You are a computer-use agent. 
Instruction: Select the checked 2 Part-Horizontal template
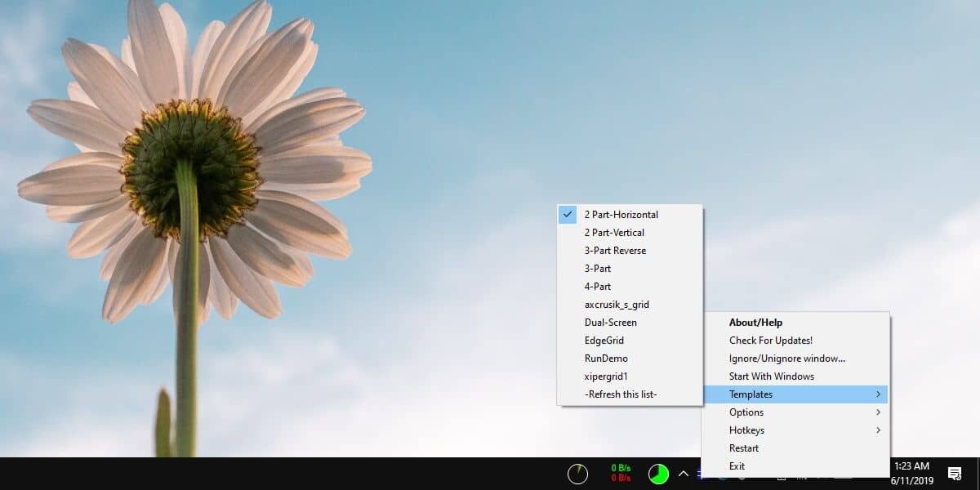[x=621, y=215]
